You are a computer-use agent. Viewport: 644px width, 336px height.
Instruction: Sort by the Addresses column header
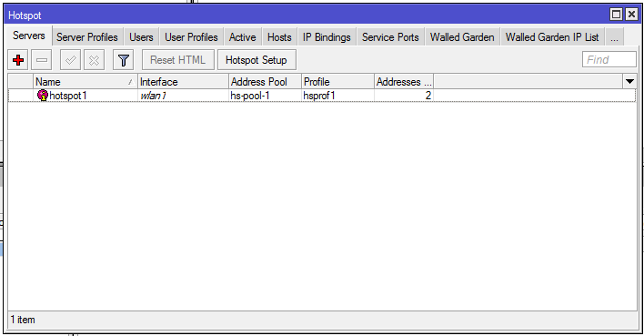click(x=404, y=81)
